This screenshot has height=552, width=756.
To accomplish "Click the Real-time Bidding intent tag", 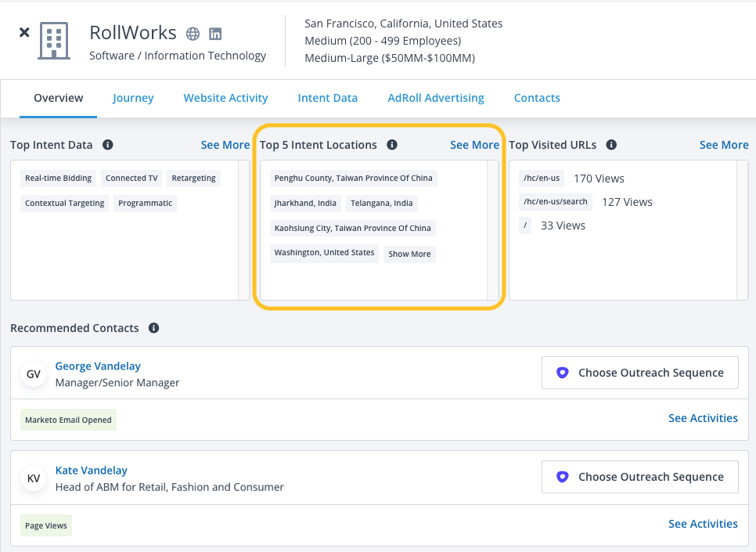I will (59, 179).
